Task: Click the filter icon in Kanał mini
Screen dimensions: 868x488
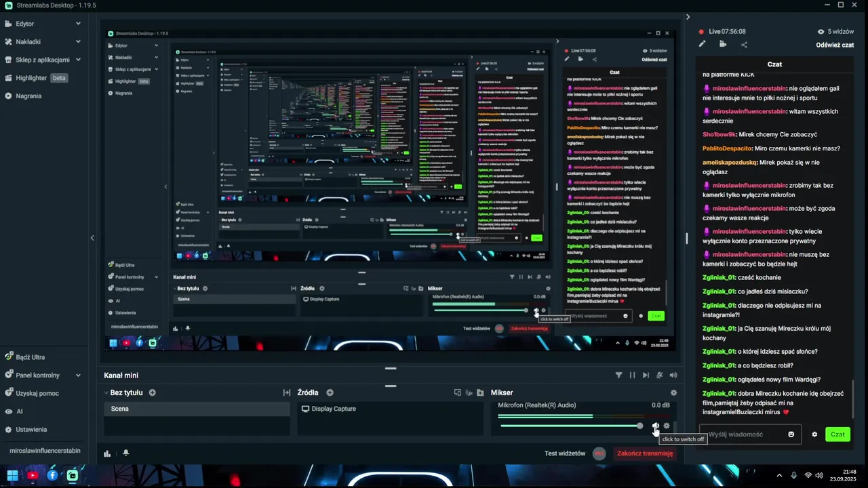Action: coord(618,375)
